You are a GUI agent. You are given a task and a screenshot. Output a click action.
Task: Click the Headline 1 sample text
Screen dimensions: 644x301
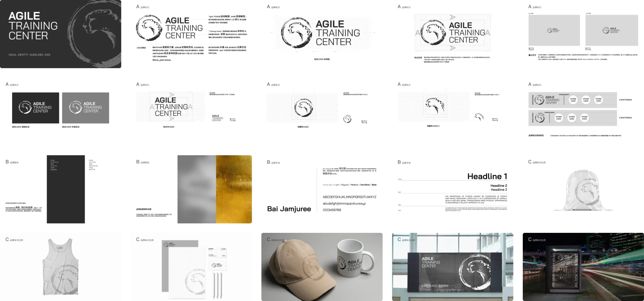point(487,177)
